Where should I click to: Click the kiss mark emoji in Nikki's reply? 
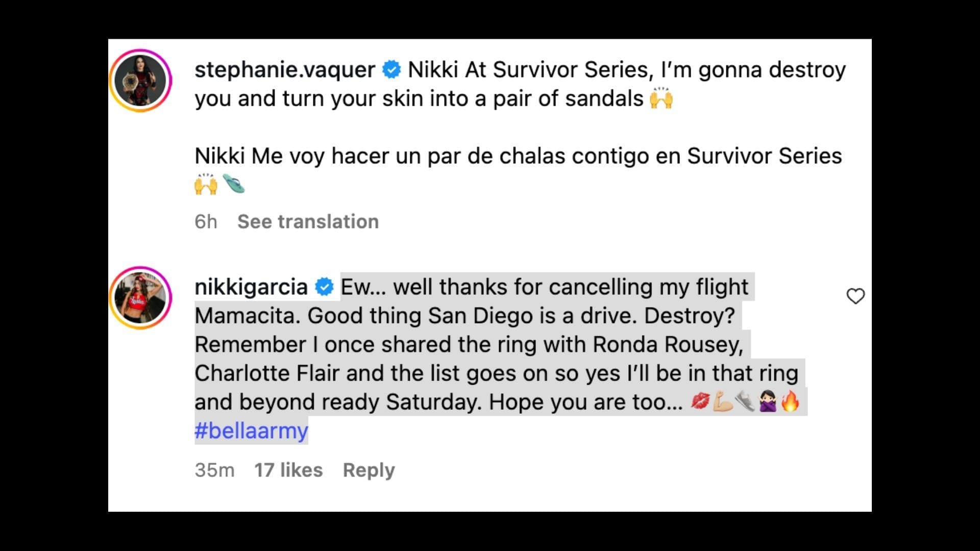pyautogui.click(x=701, y=401)
